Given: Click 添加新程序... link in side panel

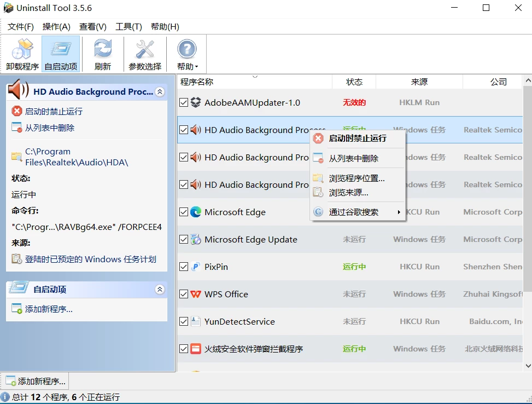Looking at the screenshot, I should pos(49,309).
